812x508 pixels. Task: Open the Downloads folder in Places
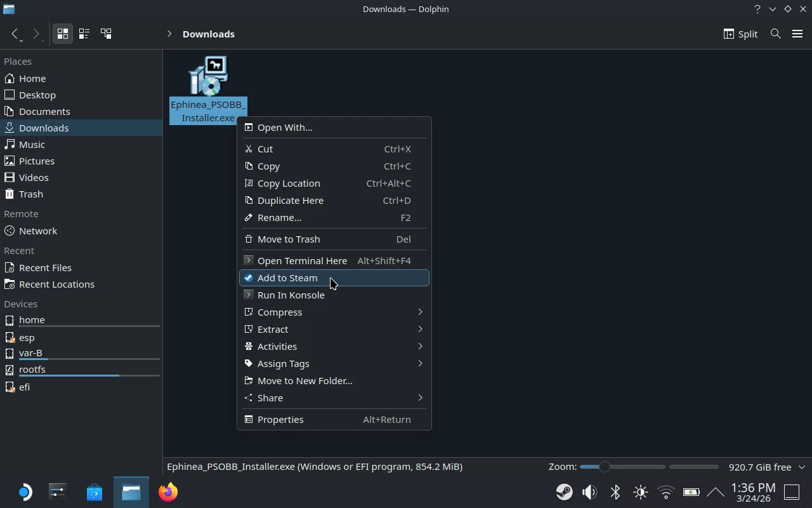pos(44,128)
